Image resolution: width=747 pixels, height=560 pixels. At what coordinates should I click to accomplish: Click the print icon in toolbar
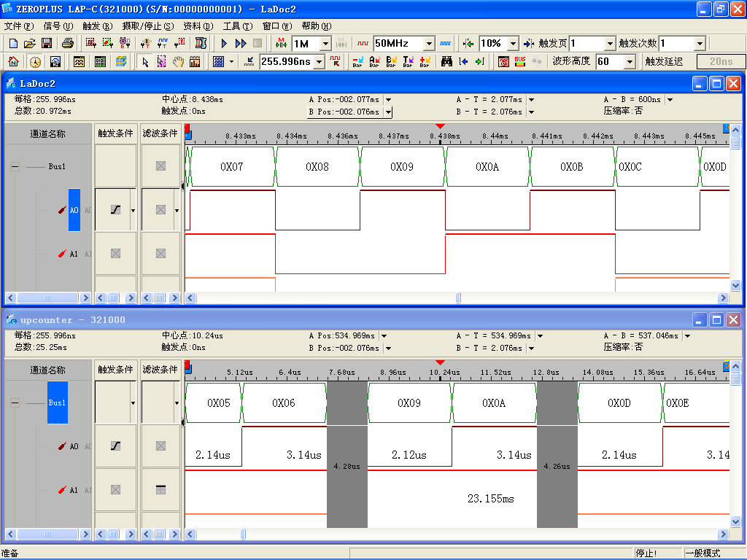pos(67,44)
